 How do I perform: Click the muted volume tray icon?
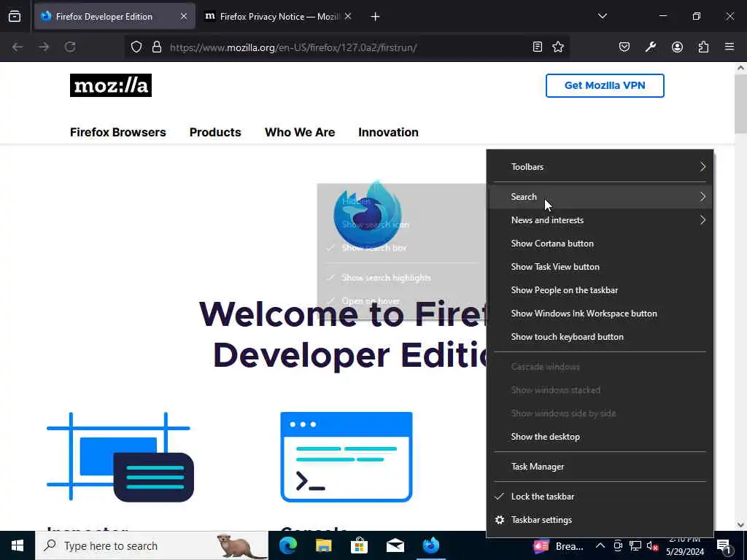click(x=652, y=546)
